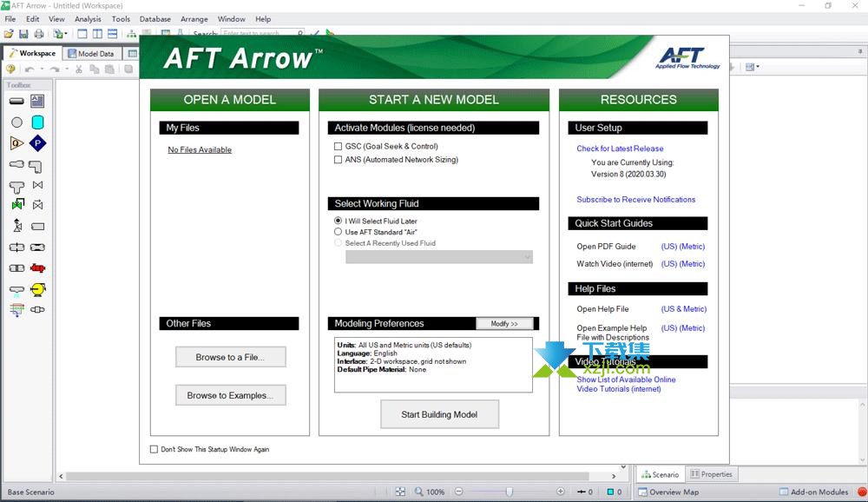Select the Pipe drawing tool in Toolbox
The width and height of the screenshot is (868, 502).
coord(16,101)
